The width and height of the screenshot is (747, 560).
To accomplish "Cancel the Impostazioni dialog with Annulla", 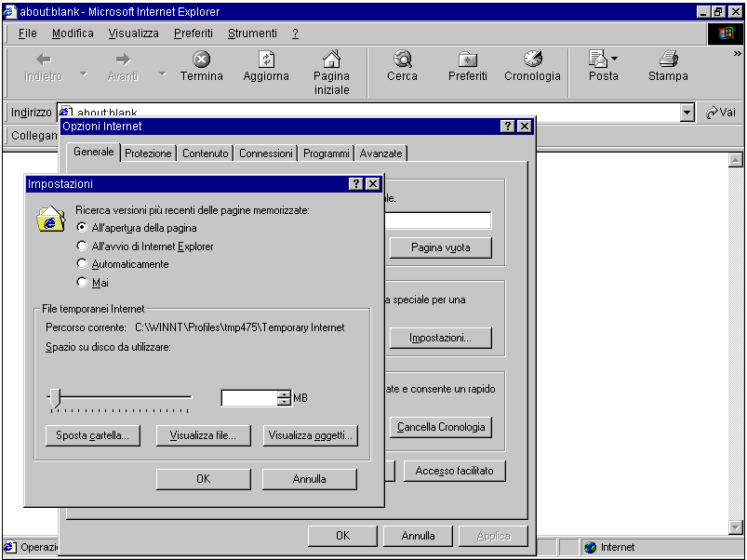I will [310, 479].
